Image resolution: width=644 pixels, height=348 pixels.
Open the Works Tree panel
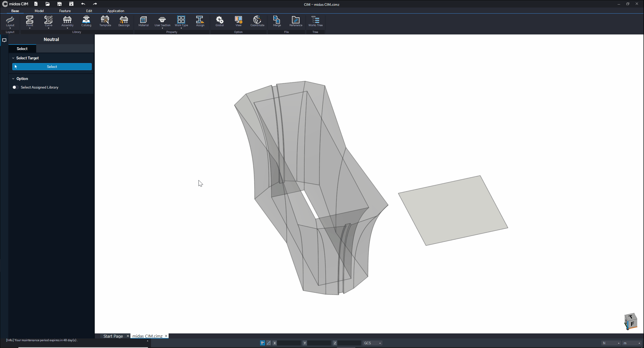[x=315, y=21]
